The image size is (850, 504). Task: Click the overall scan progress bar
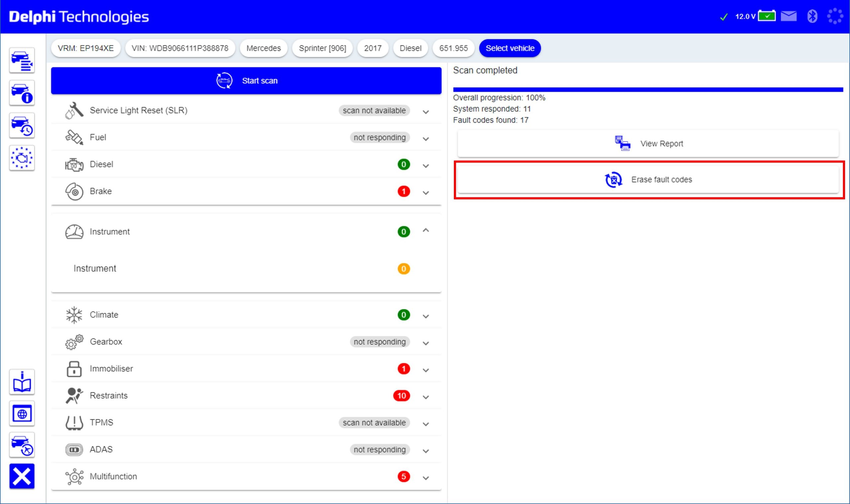[x=648, y=90]
